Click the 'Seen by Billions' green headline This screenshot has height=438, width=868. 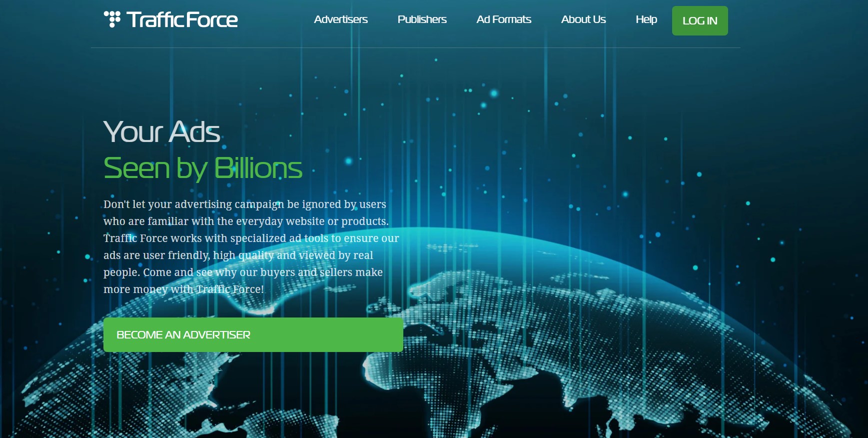[x=203, y=168]
